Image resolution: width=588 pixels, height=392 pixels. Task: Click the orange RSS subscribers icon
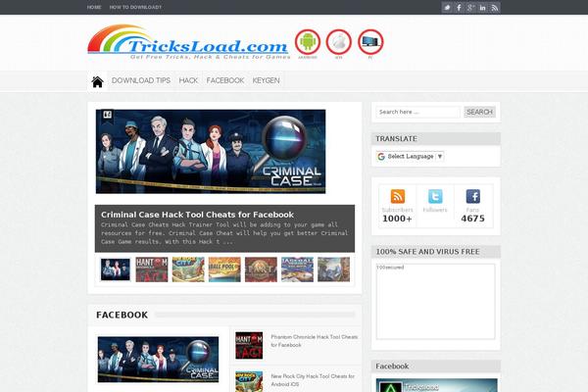point(398,196)
